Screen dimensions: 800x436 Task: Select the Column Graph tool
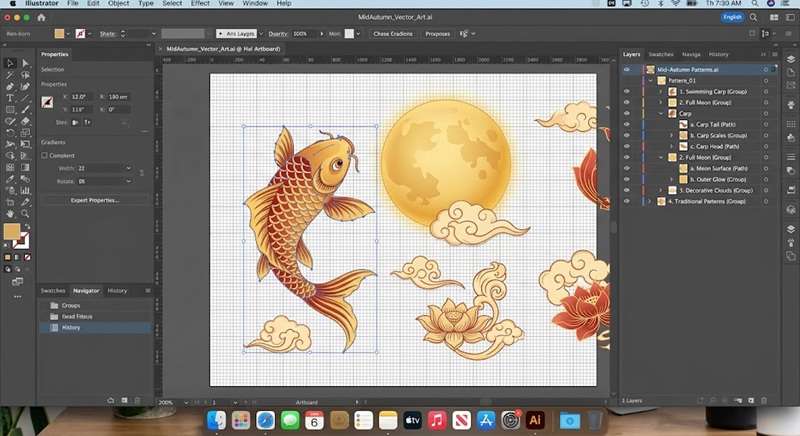coord(25,191)
